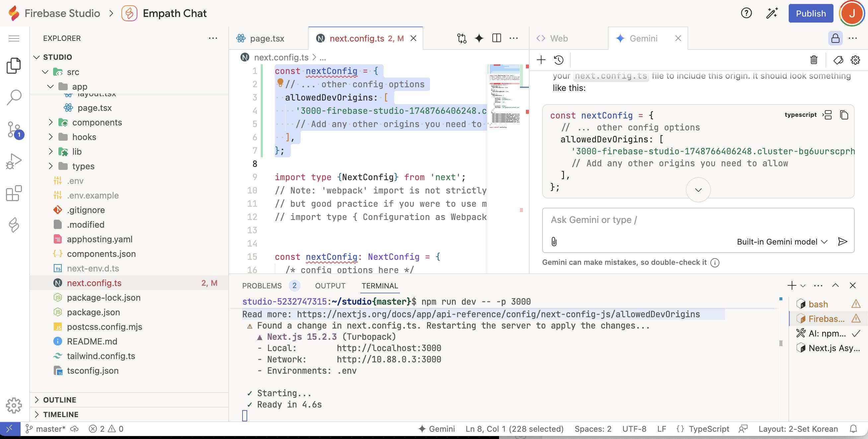Viewport: 868px width, 439px height.
Task: Open Gemini chat history
Action: (559, 60)
